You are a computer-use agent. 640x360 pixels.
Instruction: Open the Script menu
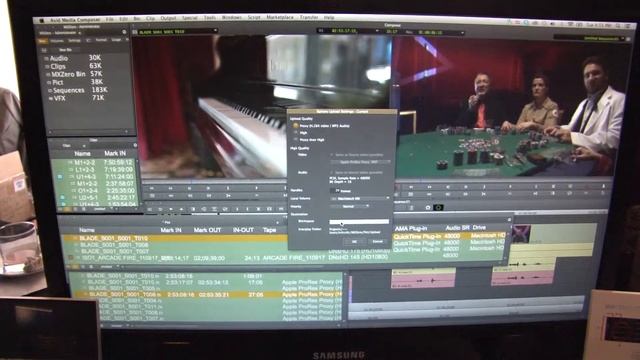click(x=254, y=18)
